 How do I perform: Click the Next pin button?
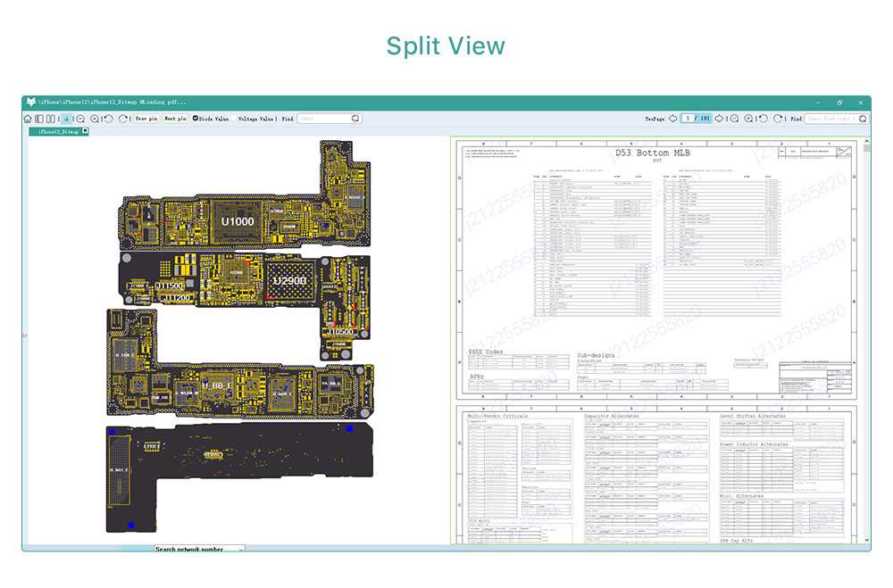click(x=175, y=119)
